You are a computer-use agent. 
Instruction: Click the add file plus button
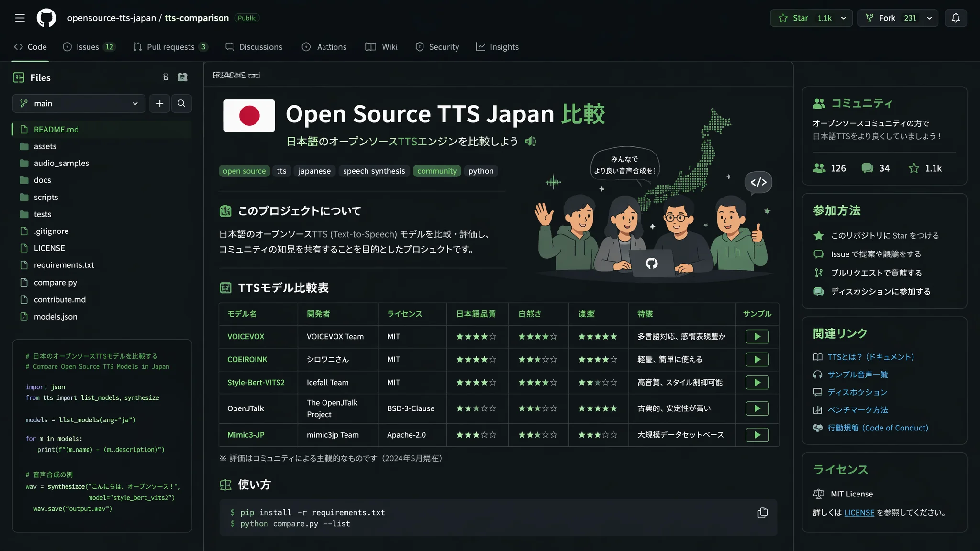[x=160, y=103]
